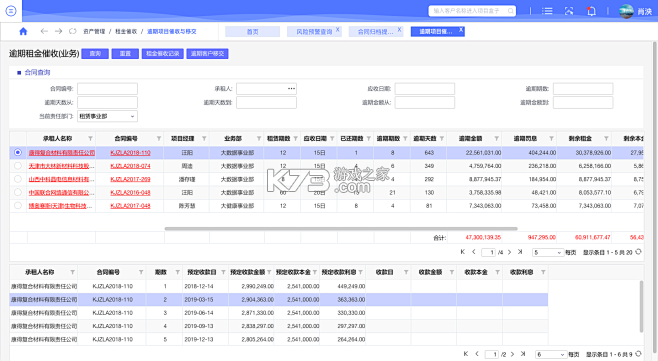Click the fullscreen icon in top bar
Image resolution: width=658 pixels, height=361 pixels.
(569, 11)
